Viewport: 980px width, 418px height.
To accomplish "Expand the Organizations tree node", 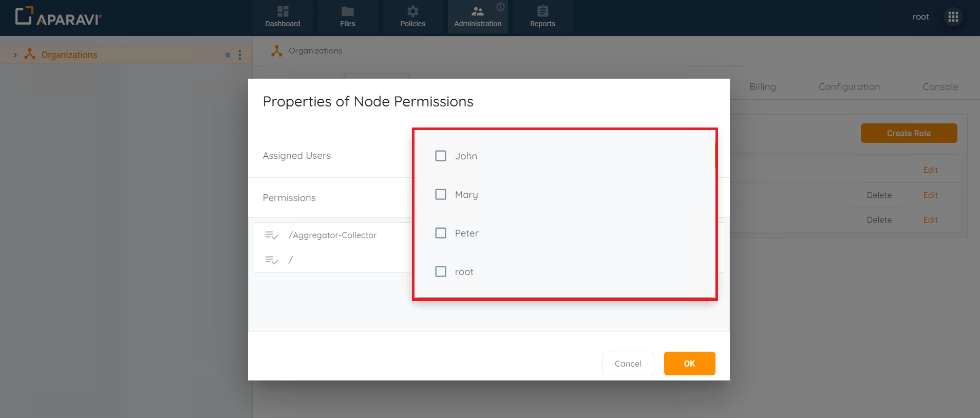I will tap(15, 55).
